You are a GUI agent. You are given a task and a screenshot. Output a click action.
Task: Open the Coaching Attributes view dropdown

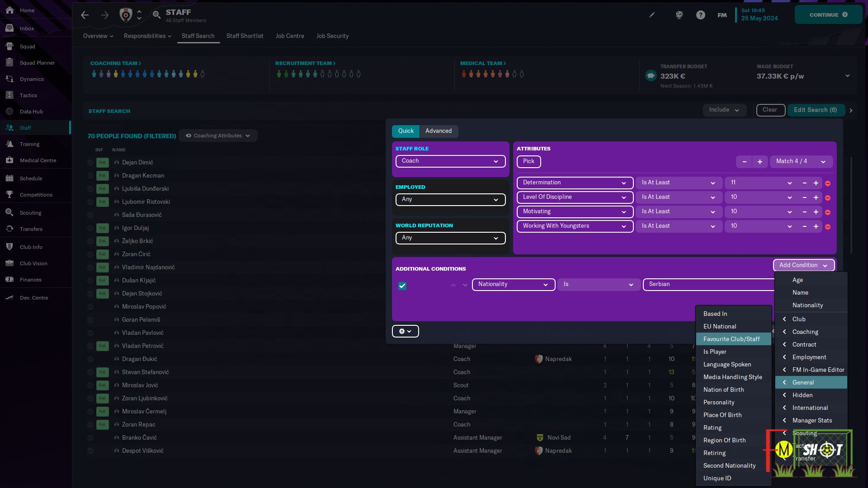(218, 136)
